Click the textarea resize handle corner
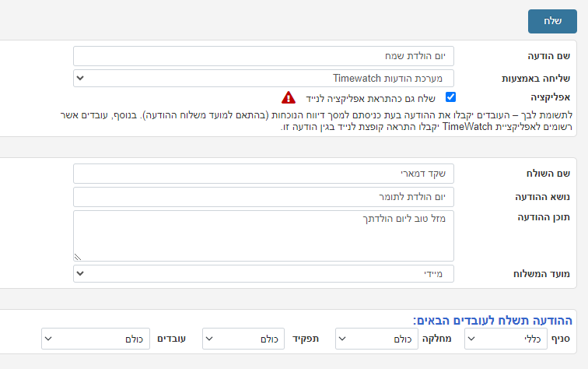588x369 pixels. pos(78,257)
